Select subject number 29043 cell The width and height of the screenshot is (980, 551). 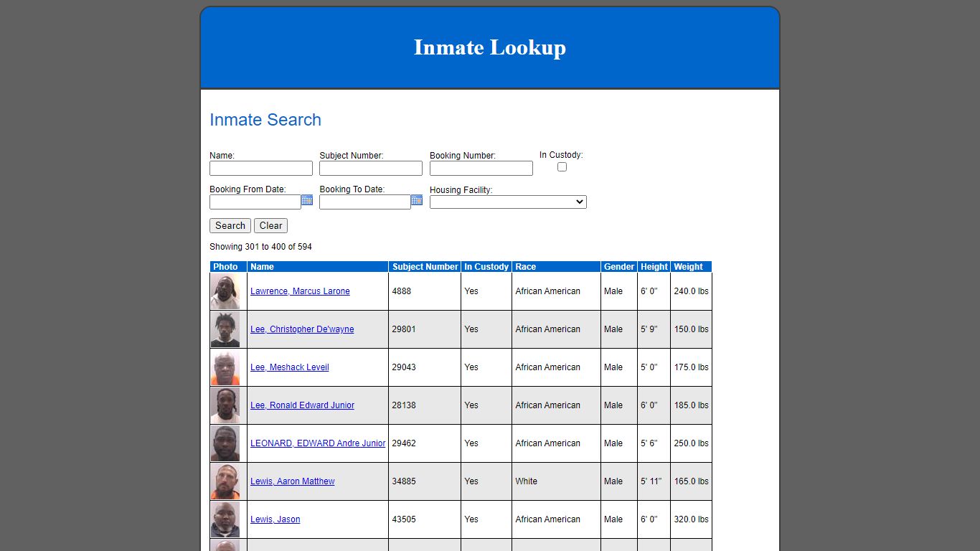pos(425,367)
